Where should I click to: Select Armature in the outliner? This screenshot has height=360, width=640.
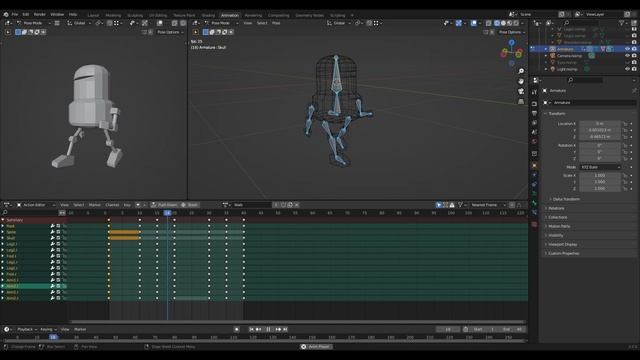[x=565, y=49]
